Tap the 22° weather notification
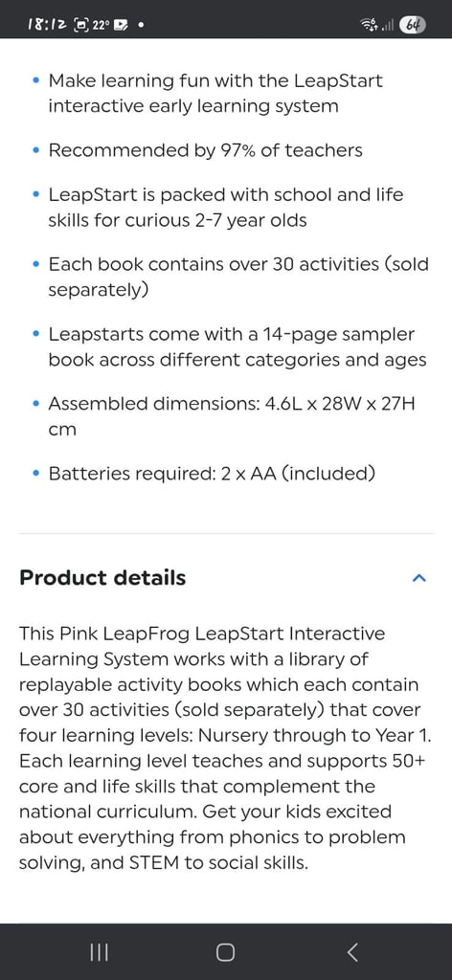The height and width of the screenshot is (980, 452). click(101, 25)
